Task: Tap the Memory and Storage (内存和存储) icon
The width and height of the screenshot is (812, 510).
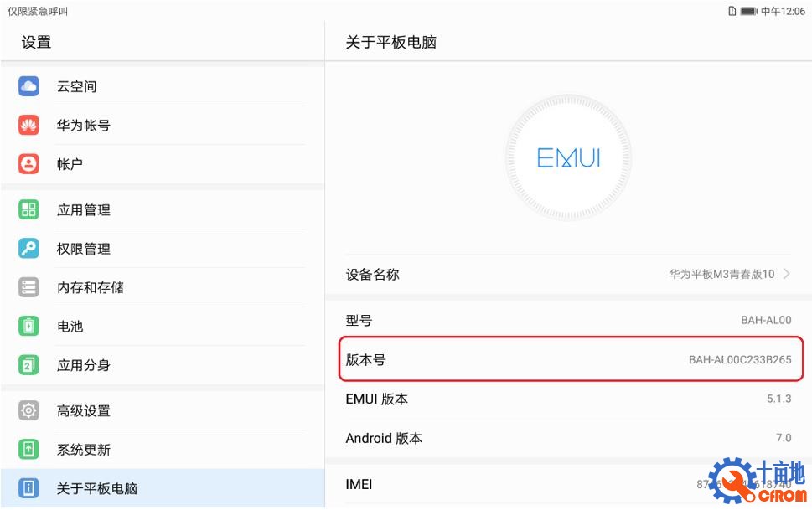Action: 29,287
